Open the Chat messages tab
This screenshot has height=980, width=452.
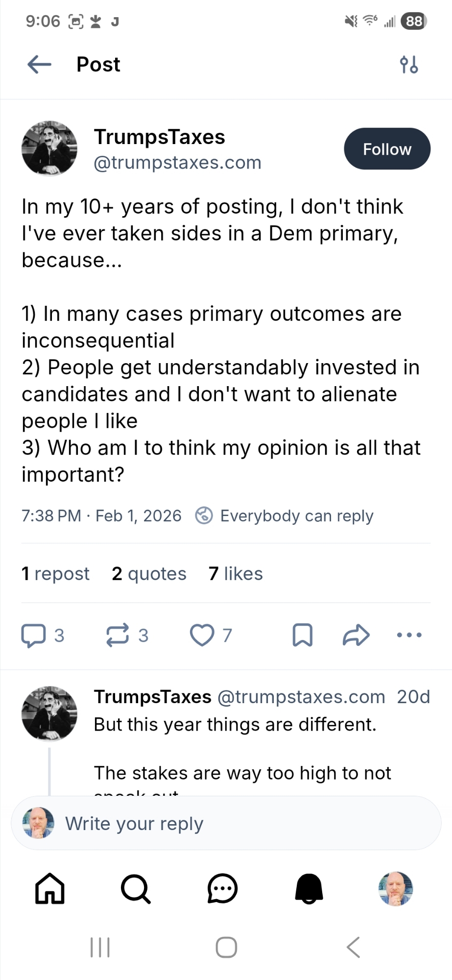222,889
